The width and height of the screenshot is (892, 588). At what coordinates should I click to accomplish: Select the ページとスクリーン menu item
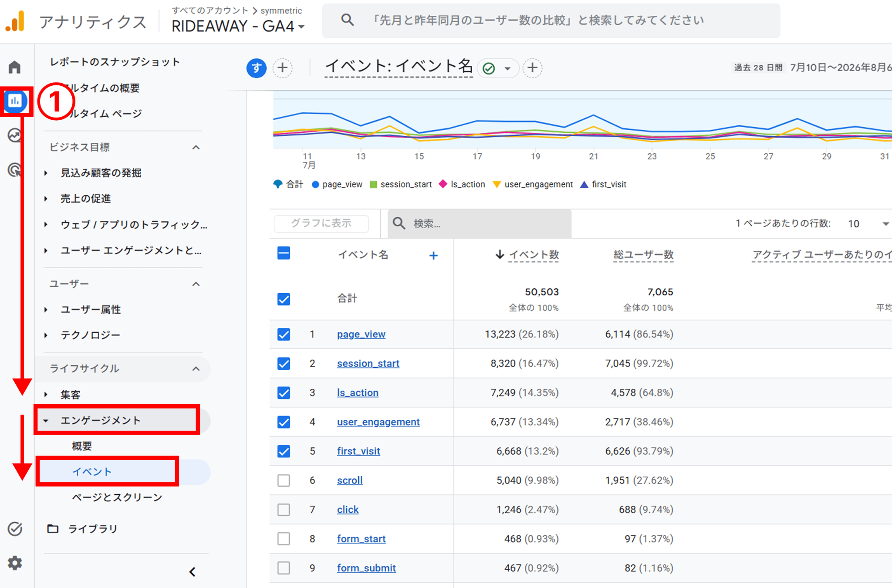(x=117, y=497)
